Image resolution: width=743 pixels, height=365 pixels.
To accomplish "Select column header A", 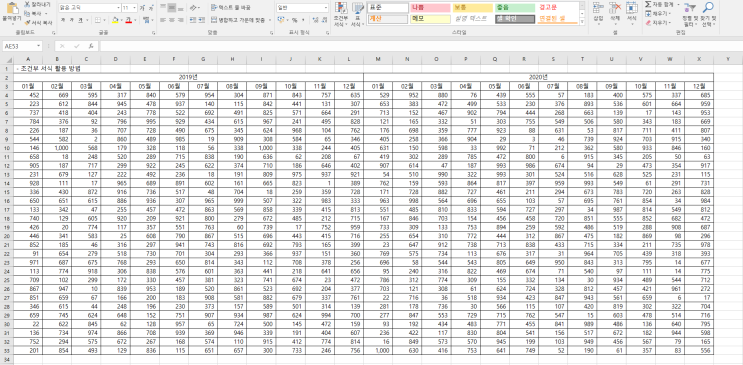I will point(28,59).
